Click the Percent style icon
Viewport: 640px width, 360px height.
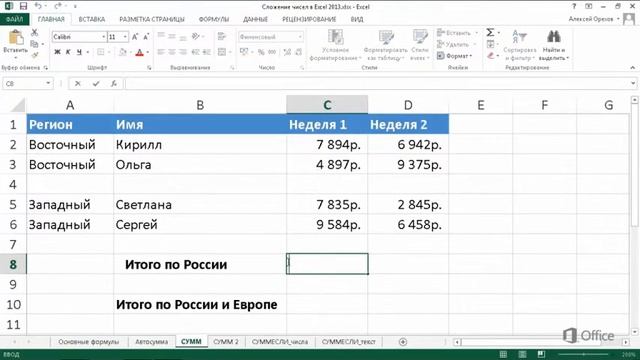click(261, 52)
